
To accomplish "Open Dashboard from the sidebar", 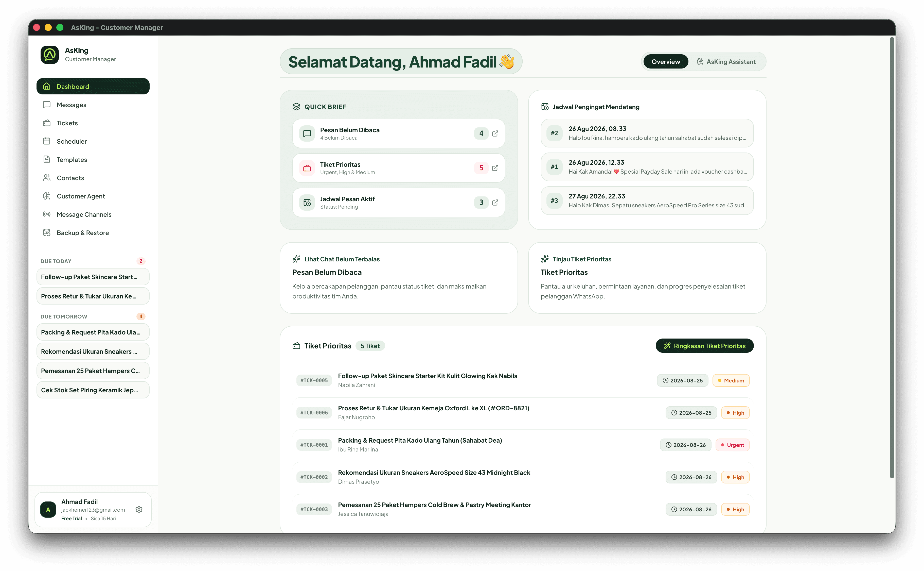I will point(93,87).
